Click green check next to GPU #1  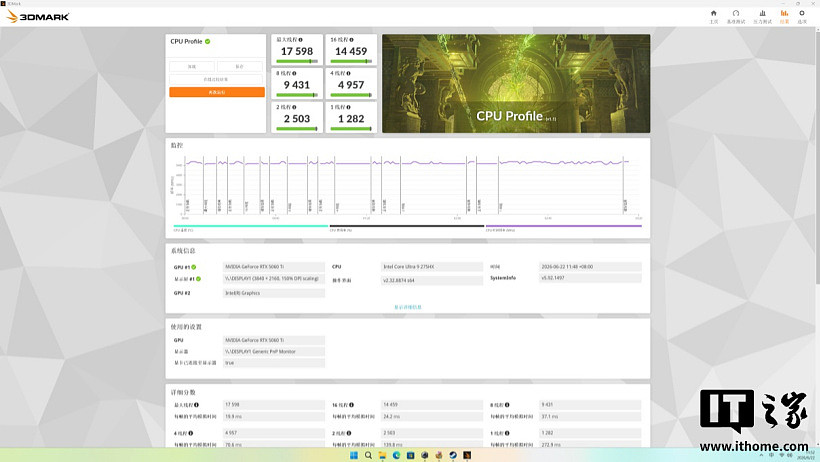[x=193, y=267]
